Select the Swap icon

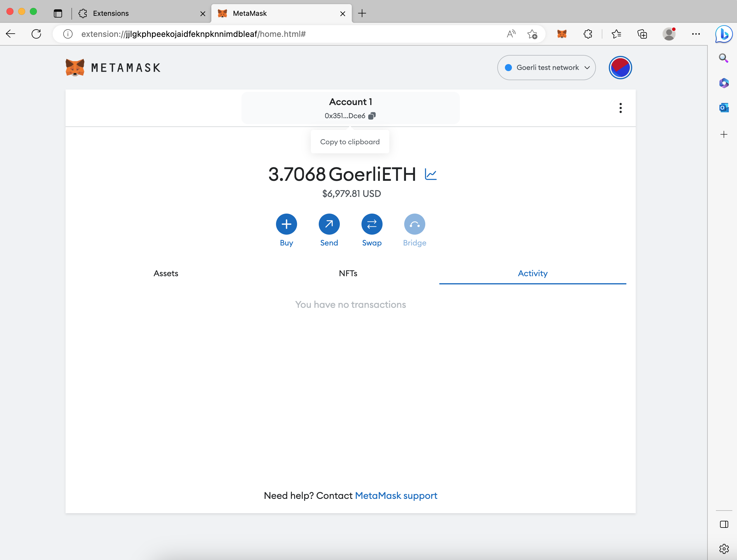click(372, 224)
